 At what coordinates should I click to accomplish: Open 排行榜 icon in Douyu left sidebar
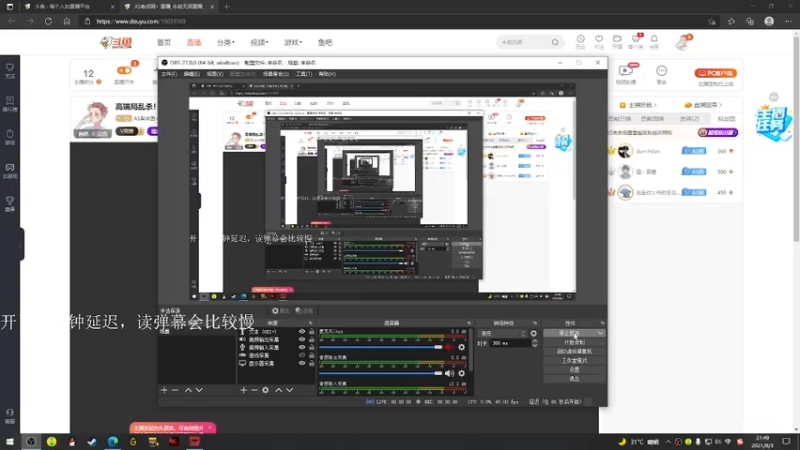pyautogui.click(x=10, y=104)
